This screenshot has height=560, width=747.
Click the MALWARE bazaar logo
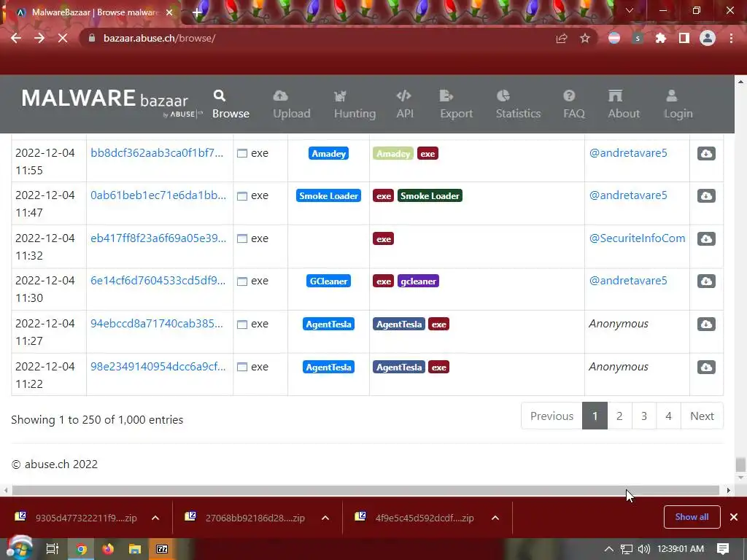pyautogui.click(x=111, y=102)
